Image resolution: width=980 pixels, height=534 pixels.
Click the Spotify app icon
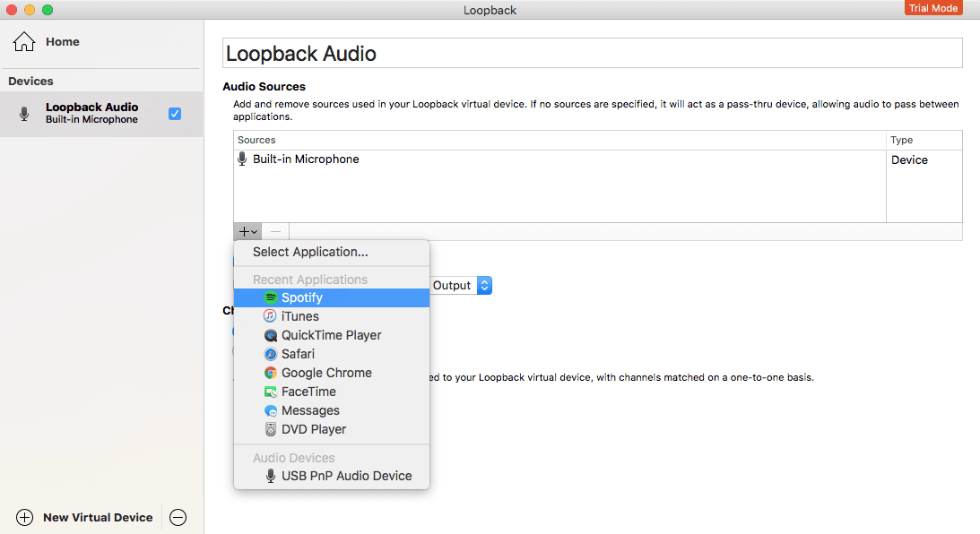[x=270, y=298]
